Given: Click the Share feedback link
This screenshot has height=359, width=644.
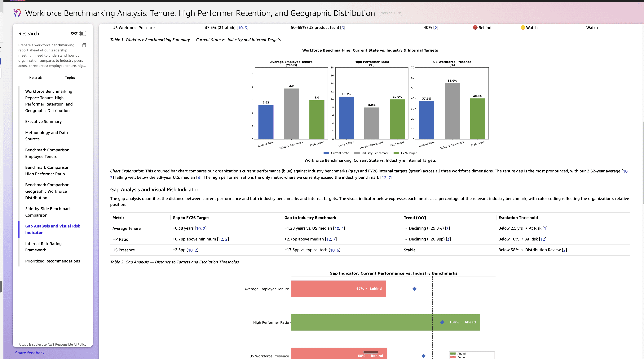Looking at the screenshot, I should (30, 353).
